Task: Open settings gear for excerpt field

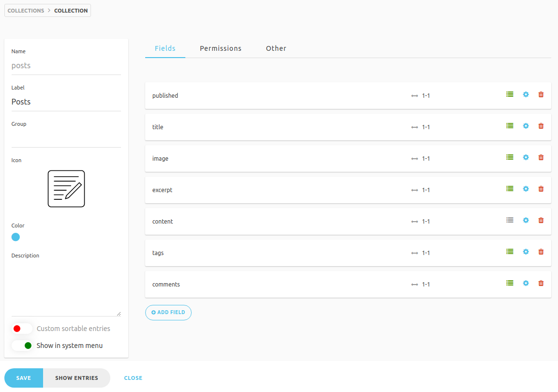Action: (526, 189)
